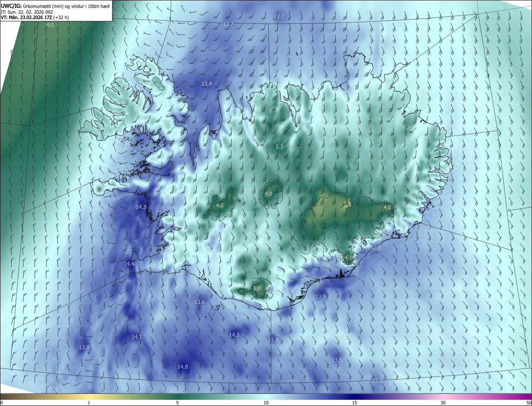
Task: Click the 12.8 value label on the map
Action: pos(376,248)
